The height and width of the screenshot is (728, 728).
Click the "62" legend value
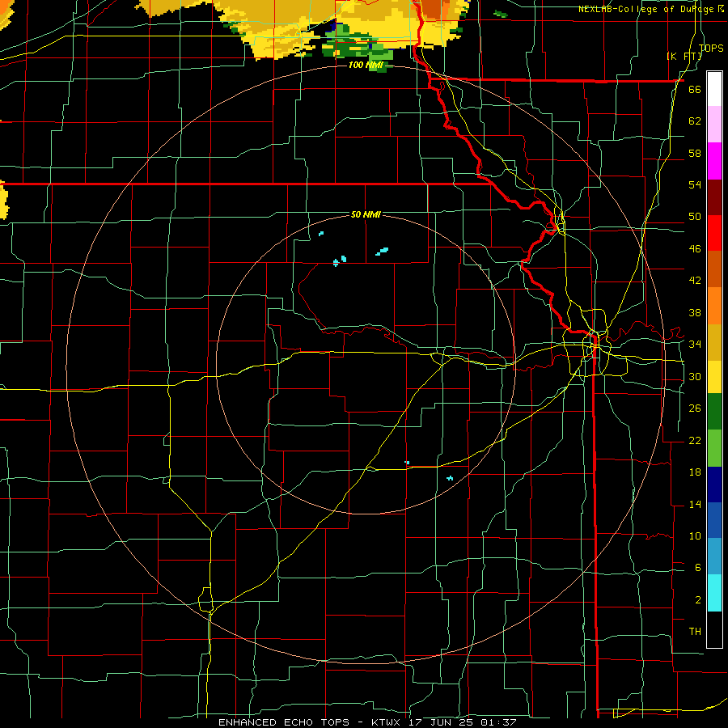pos(695,121)
